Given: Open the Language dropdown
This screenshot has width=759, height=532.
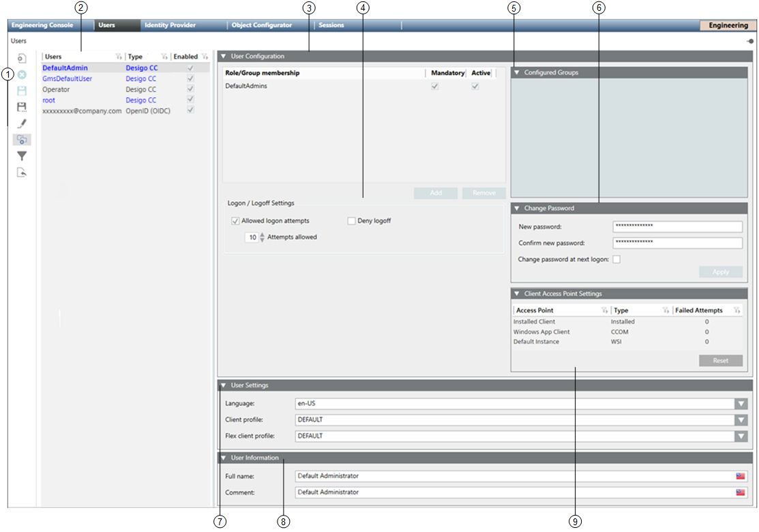Looking at the screenshot, I should point(741,404).
